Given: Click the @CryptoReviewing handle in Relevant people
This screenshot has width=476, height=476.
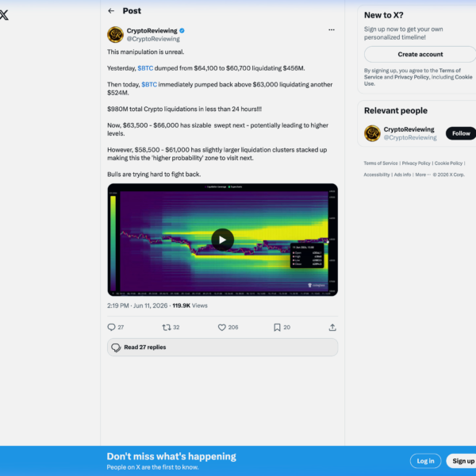Looking at the screenshot, I should tap(410, 137).
